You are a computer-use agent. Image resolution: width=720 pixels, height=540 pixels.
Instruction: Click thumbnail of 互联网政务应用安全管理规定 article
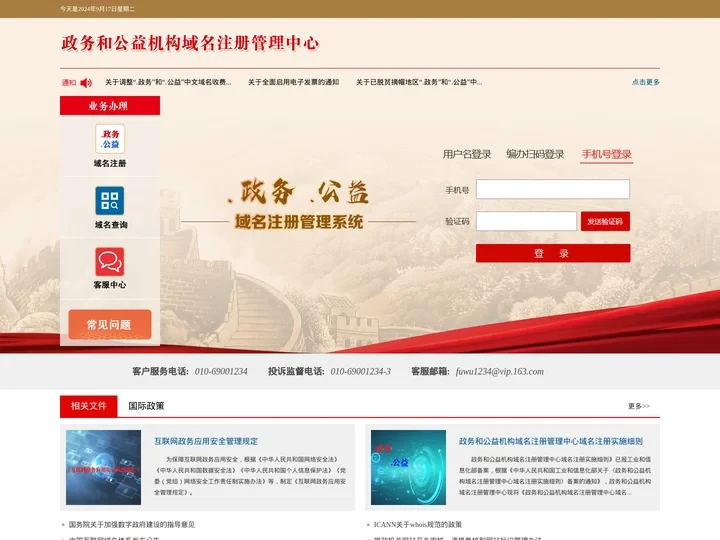coord(103,467)
